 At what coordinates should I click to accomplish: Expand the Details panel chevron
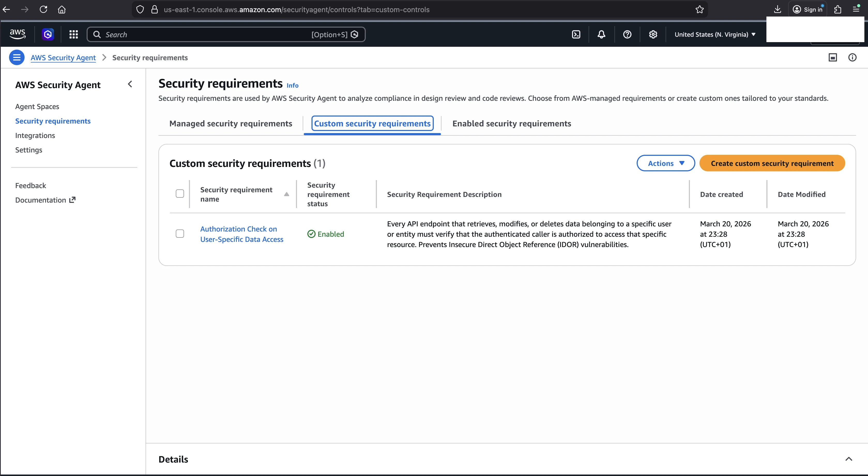(x=849, y=459)
